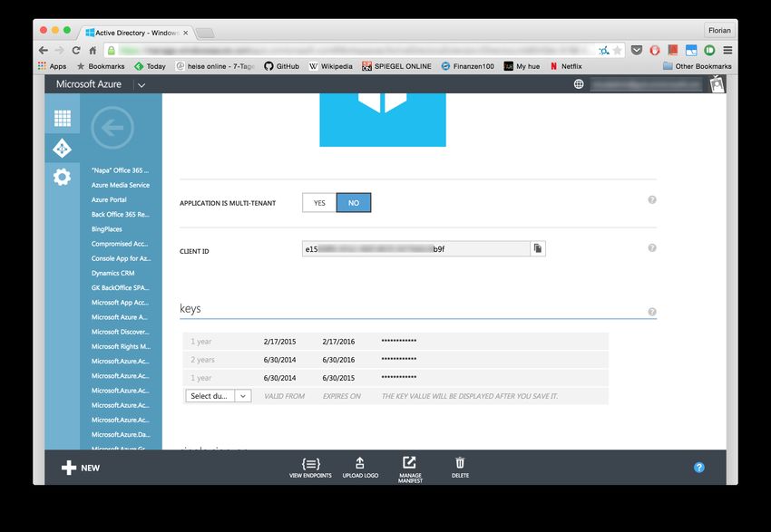
Task: Open the settings gear in sidebar
Action: click(63, 177)
